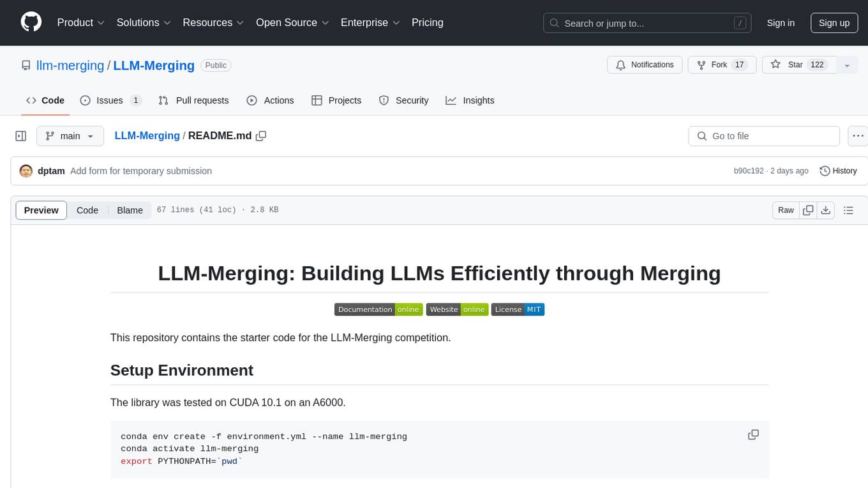
Task: Expand the file tree side panel
Action: (x=20, y=136)
